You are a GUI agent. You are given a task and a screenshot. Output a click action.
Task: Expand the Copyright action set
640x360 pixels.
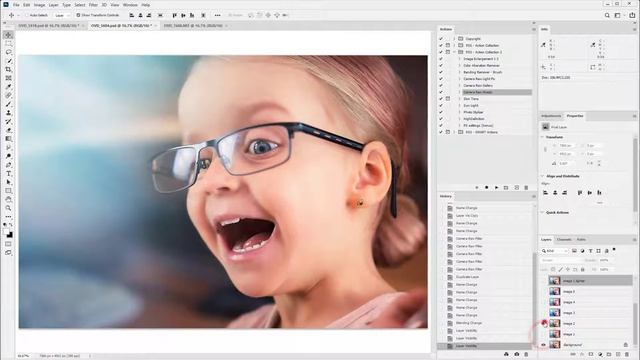click(x=454, y=39)
